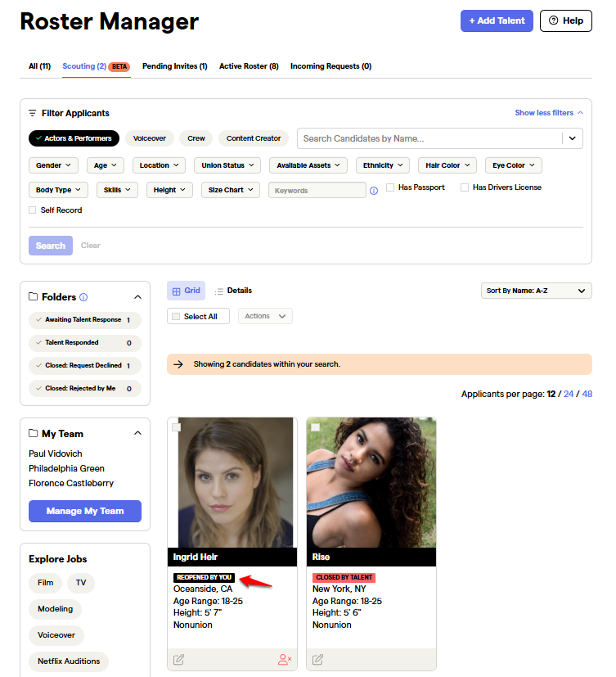Viewport: 616px width, 677px height.
Task: Click Show less filters link
Action: 549,113
